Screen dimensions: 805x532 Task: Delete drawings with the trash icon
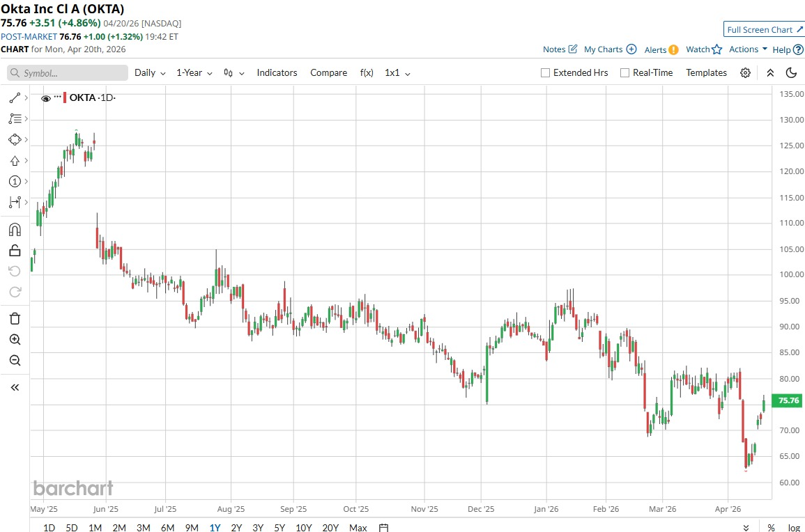coord(15,319)
